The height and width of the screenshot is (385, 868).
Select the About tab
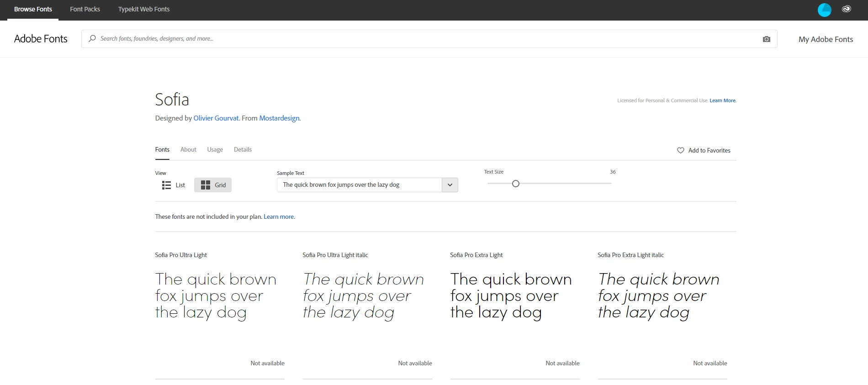pos(188,150)
